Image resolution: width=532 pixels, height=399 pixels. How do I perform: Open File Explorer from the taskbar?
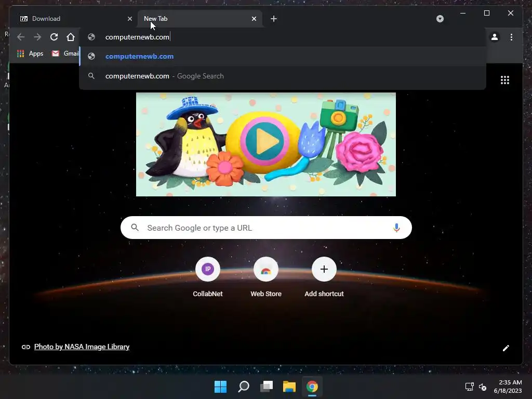click(x=289, y=387)
